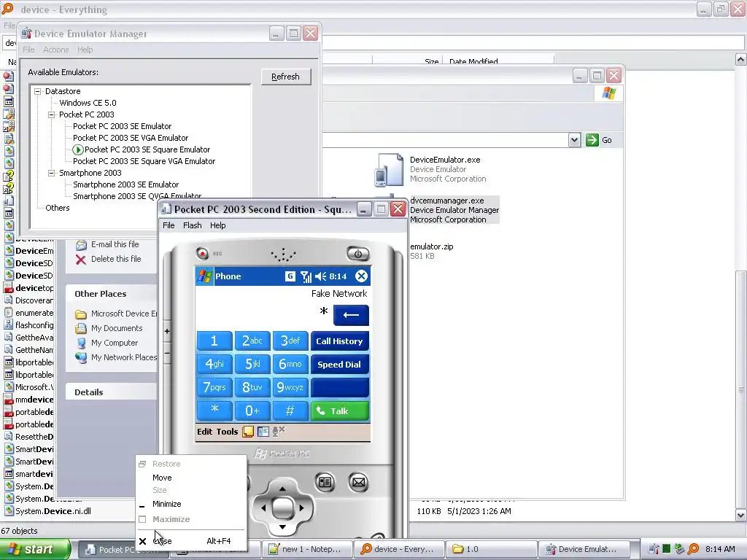Open My Documents in Other Places
The image size is (747, 560).
tap(117, 328)
